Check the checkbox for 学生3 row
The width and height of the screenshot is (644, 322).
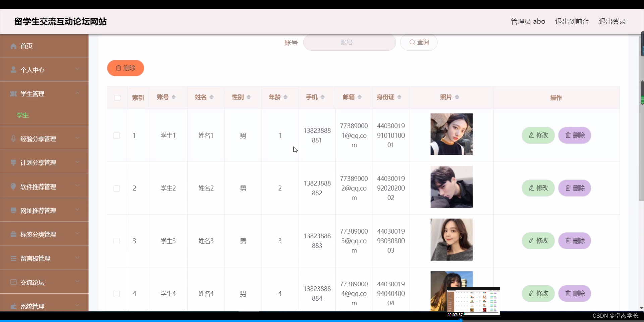[x=117, y=241]
